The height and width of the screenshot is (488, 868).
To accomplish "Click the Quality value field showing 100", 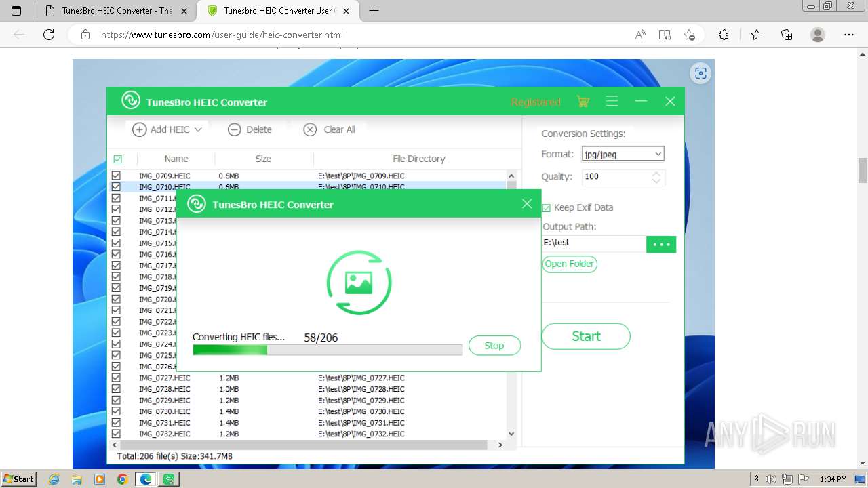I will (x=616, y=177).
